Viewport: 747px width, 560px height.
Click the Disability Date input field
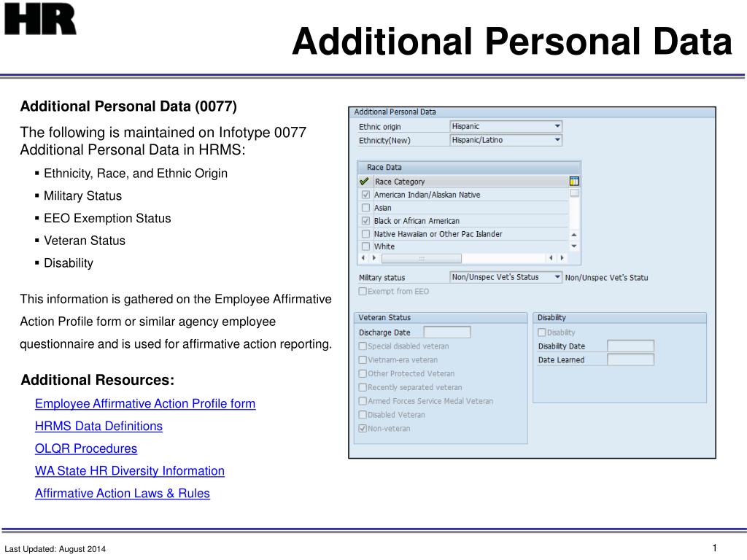[x=630, y=346]
